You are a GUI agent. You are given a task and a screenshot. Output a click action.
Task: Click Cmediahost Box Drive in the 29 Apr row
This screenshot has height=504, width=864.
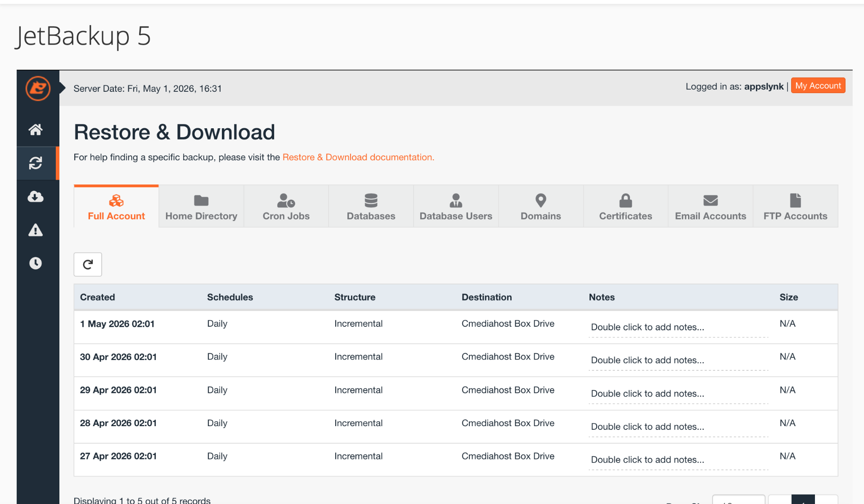[x=508, y=390]
